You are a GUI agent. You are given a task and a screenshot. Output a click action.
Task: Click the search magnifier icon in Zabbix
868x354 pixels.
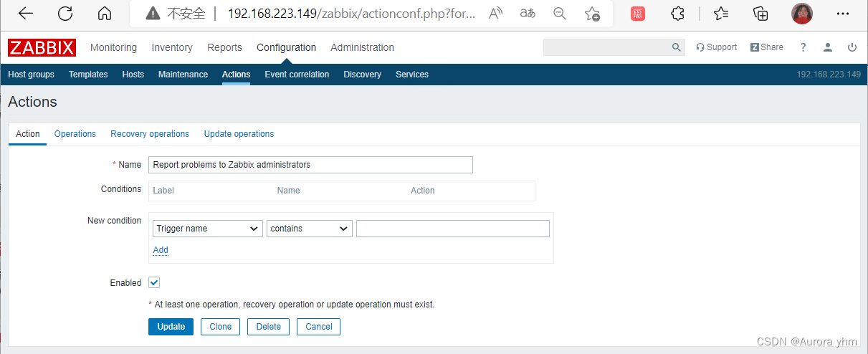coord(676,47)
